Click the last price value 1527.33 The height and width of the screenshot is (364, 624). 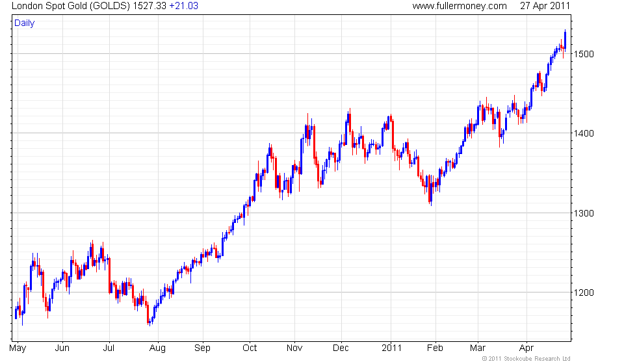point(149,6)
